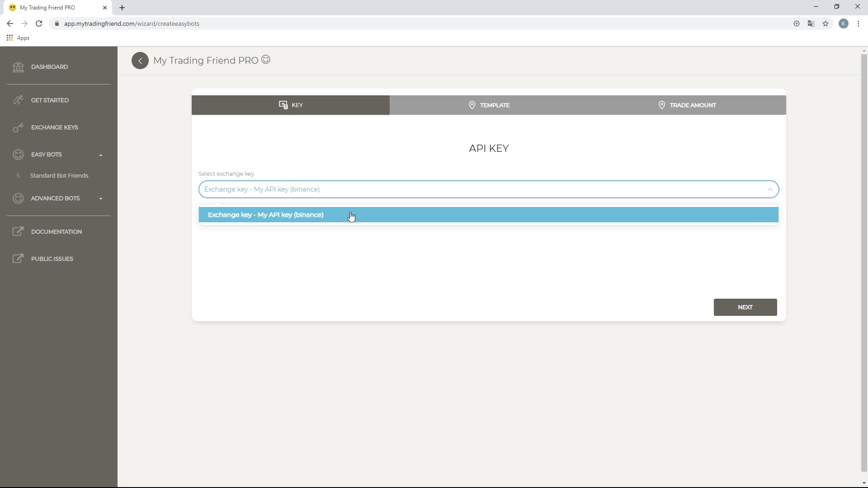The width and height of the screenshot is (868, 488).
Task: Click the Trade Amount tab pin icon
Action: [662, 105]
